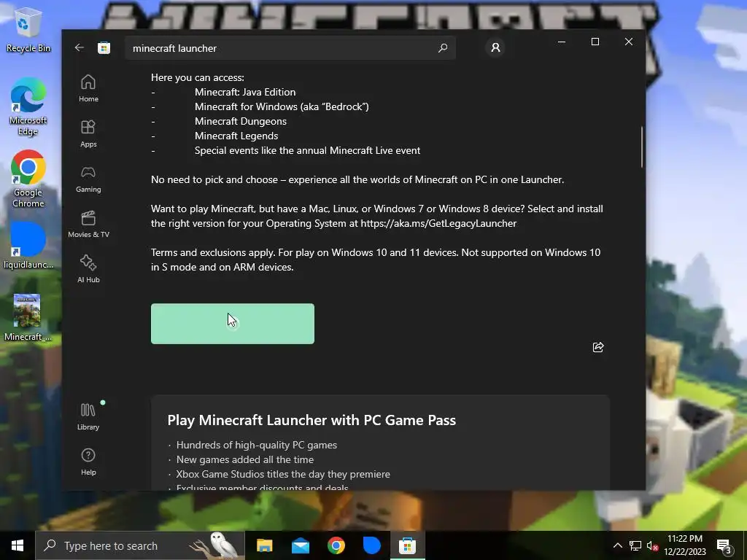Select the Microsoft Edge desktop shortcut
The height and width of the screenshot is (560, 747).
point(28,106)
